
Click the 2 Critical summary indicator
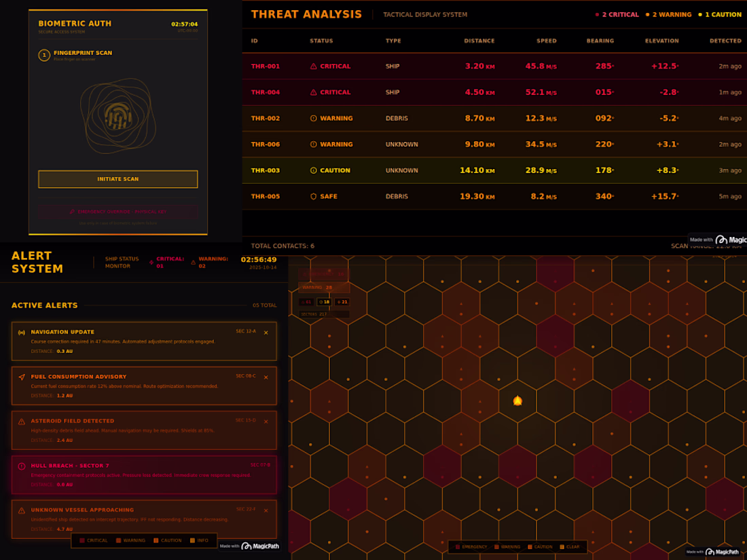pyautogui.click(x=617, y=15)
